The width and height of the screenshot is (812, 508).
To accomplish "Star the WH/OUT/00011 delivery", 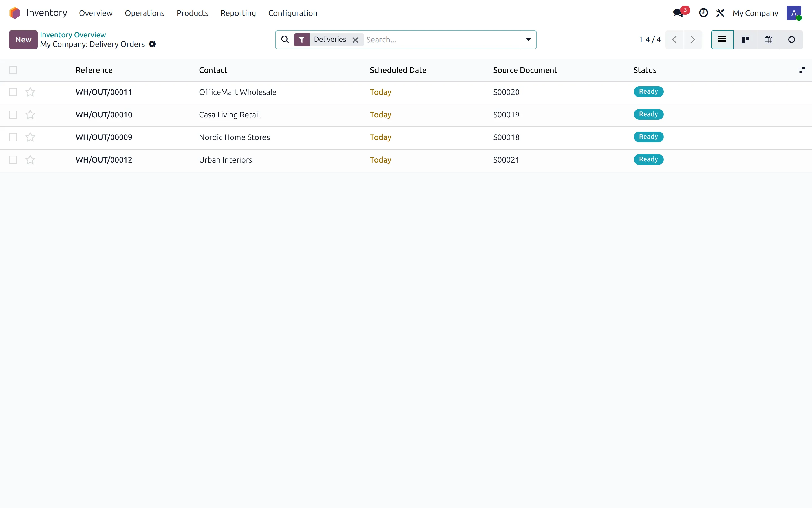I will click(30, 92).
